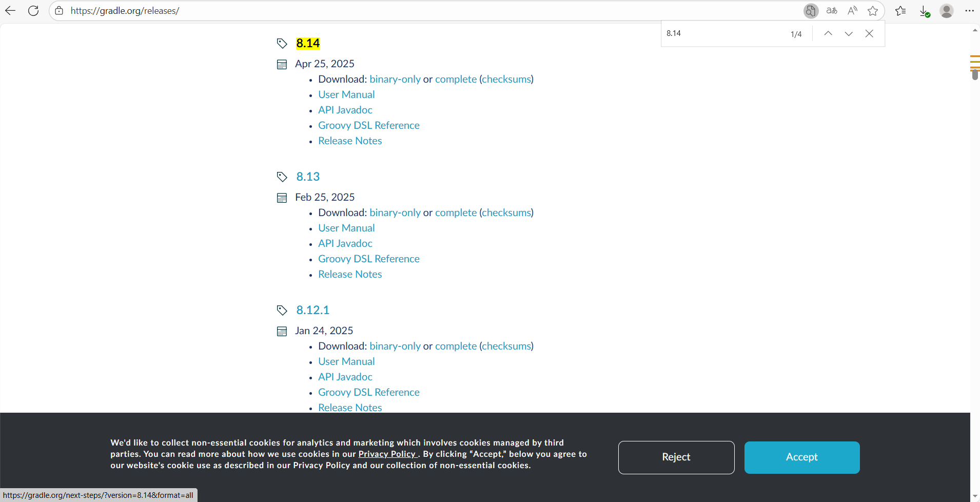Download complete distribution for Gradle 8.14
980x502 pixels.
(456, 79)
